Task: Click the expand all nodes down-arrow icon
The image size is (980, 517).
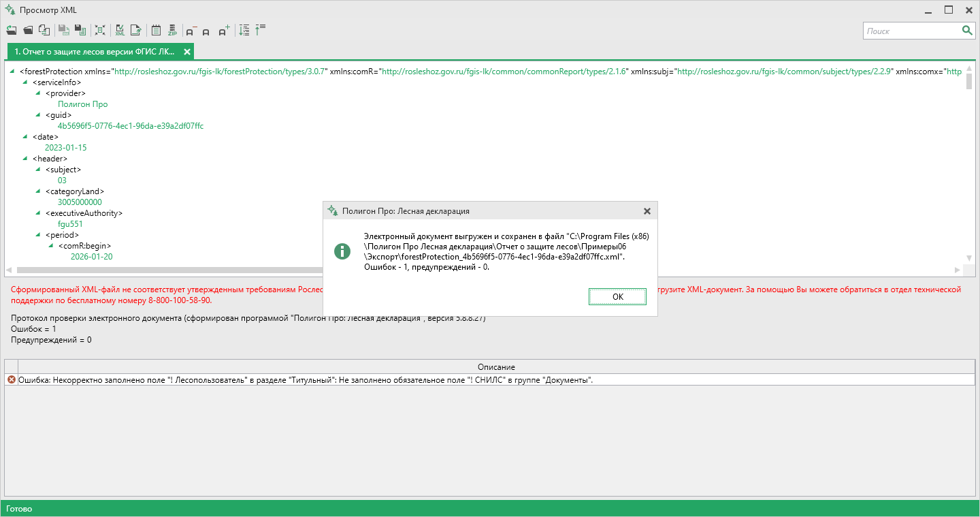Action: [244, 30]
